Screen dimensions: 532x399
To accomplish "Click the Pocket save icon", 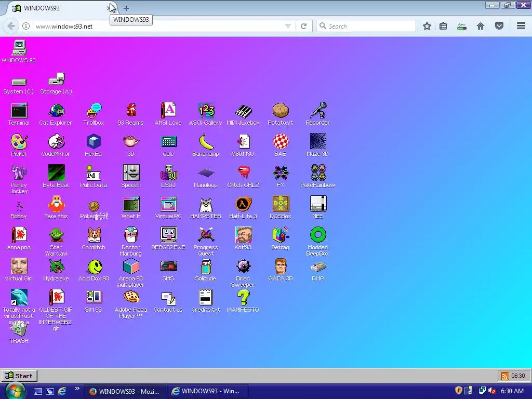I will click(499, 26).
